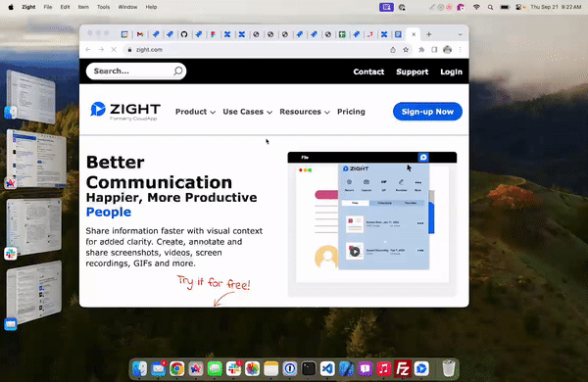Viewport: 588px width, 382px height.
Task: Click the Login link
Action: 451,72
